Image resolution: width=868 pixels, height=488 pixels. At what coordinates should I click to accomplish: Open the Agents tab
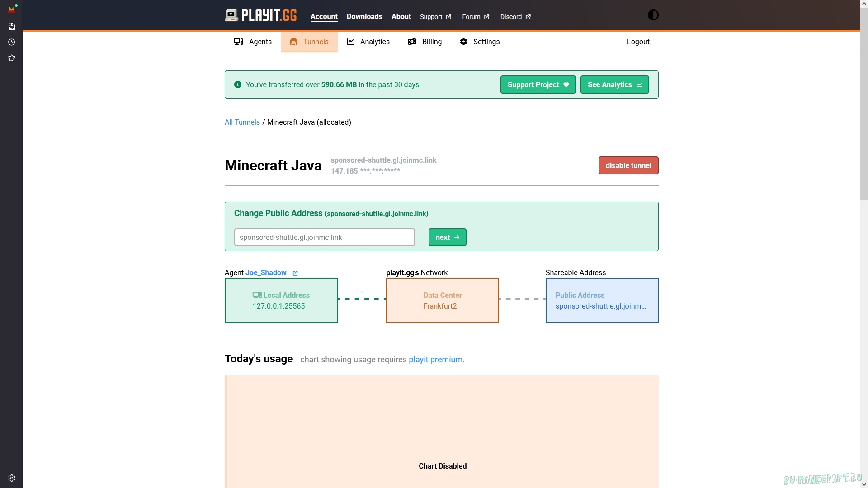pos(253,42)
